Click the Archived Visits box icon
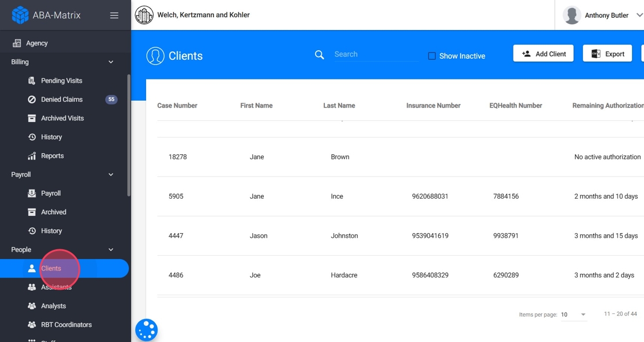Screen dimensions: 644x342 [x=32, y=119]
